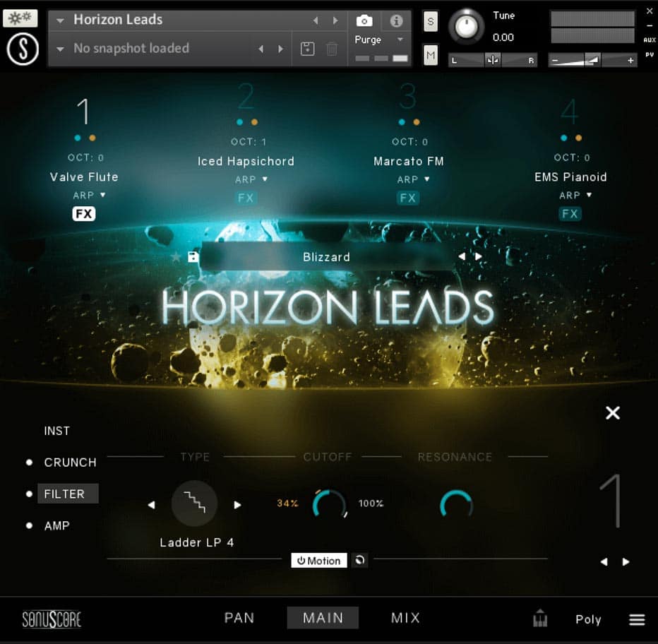This screenshot has height=644, width=658.
Task: Switch to the PAN tab
Action: [x=239, y=618]
